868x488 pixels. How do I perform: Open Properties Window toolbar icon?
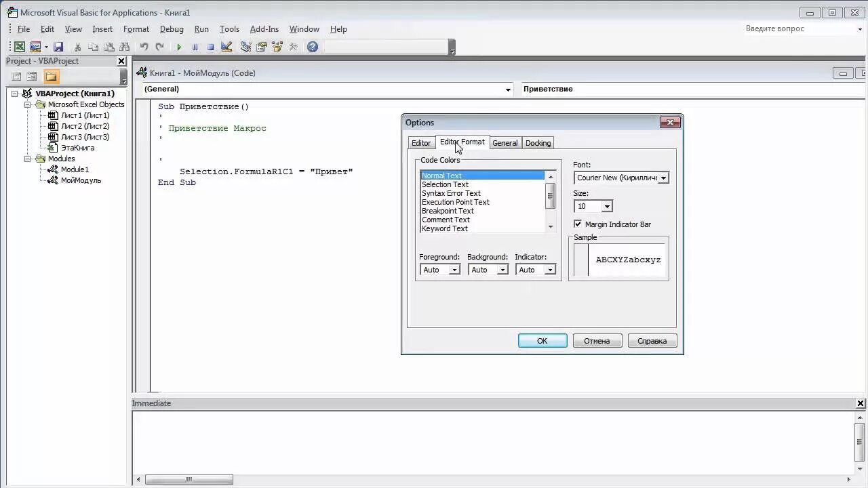coord(261,47)
